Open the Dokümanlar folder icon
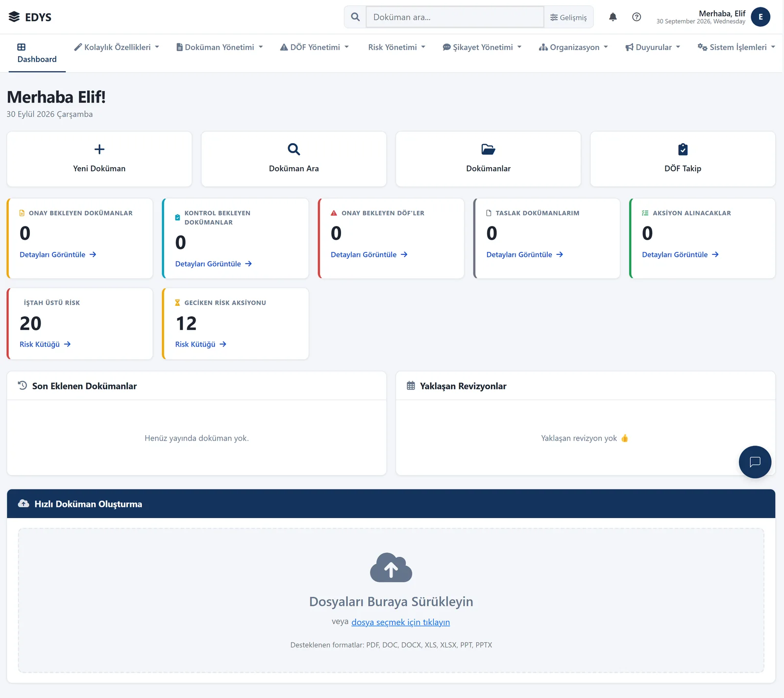 pyautogui.click(x=488, y=149)
